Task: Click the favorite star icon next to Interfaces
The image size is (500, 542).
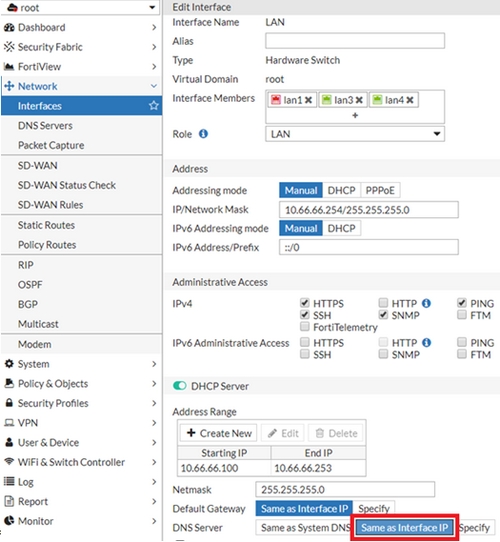Action: click(x=154, y=105)
